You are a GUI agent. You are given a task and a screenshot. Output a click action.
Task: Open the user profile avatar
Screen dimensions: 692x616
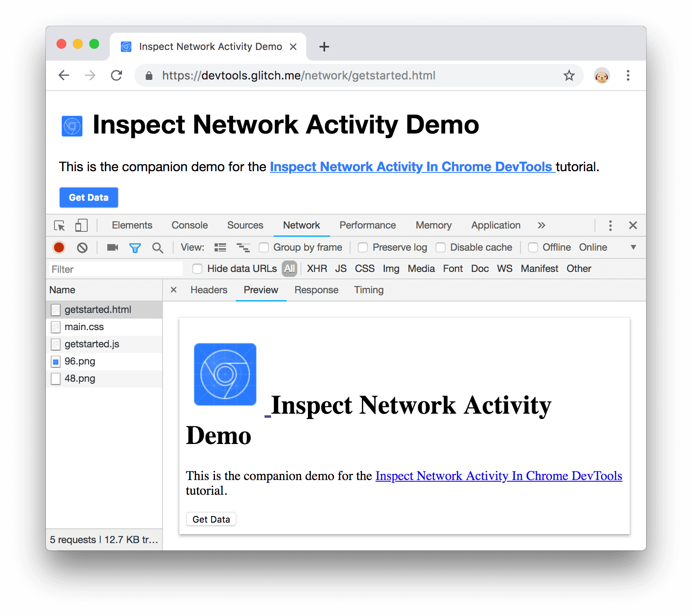coord(602,76)
